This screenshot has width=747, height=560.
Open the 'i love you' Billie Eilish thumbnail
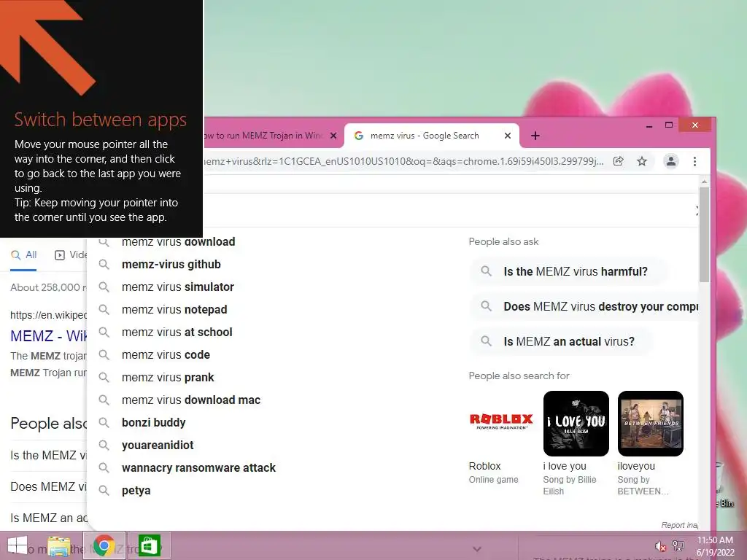pos(576,424)
